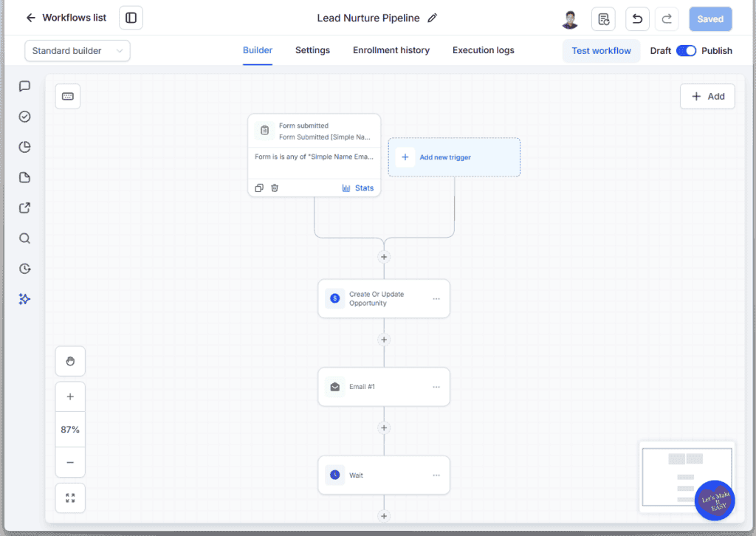Click Add new trigger

pos(454,157)
